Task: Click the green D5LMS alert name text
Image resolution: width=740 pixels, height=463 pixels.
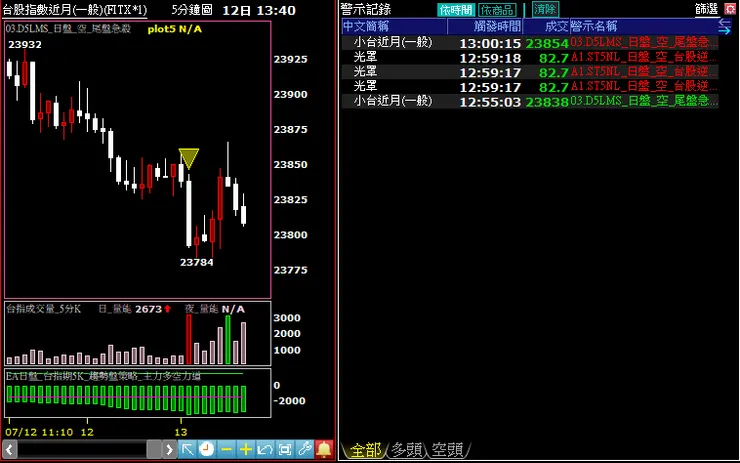Action: (x=644, y=101)
